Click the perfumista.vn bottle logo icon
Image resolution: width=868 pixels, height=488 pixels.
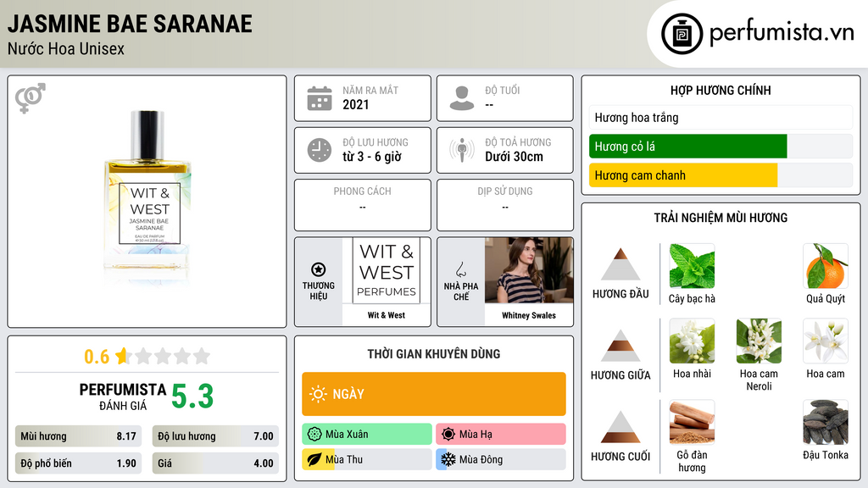click(682, 34)
